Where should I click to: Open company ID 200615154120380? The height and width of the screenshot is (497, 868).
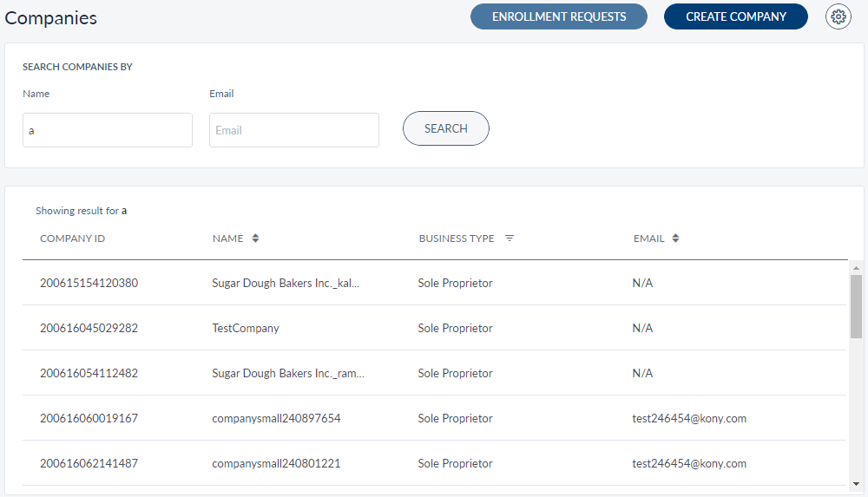pyautogui.click(x=89, y=283)
